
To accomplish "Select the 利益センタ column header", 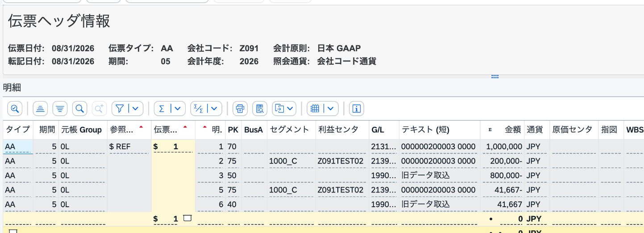I will tap(342, 130).
